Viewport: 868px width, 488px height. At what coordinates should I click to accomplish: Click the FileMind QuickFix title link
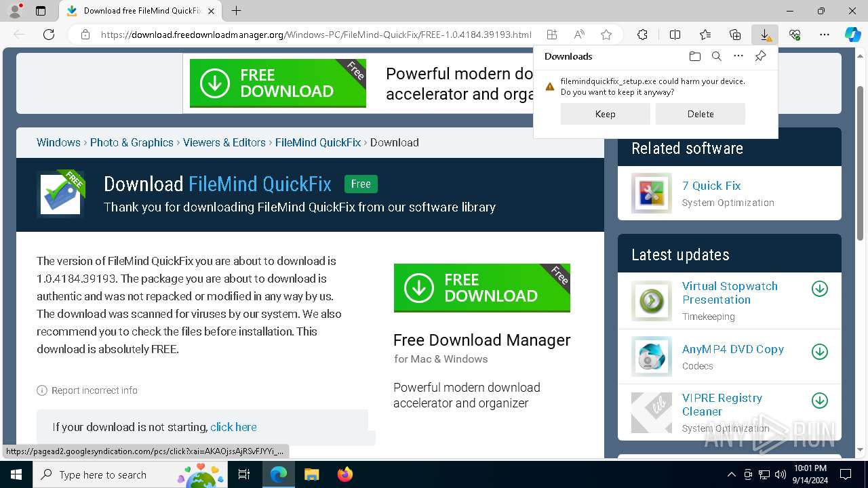tap(260, 184)
